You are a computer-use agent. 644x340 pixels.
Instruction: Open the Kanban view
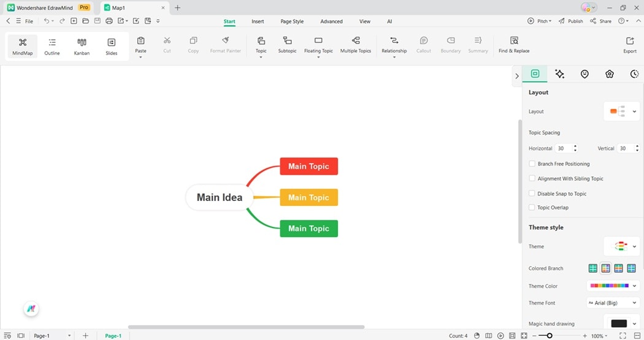point(82,47)
